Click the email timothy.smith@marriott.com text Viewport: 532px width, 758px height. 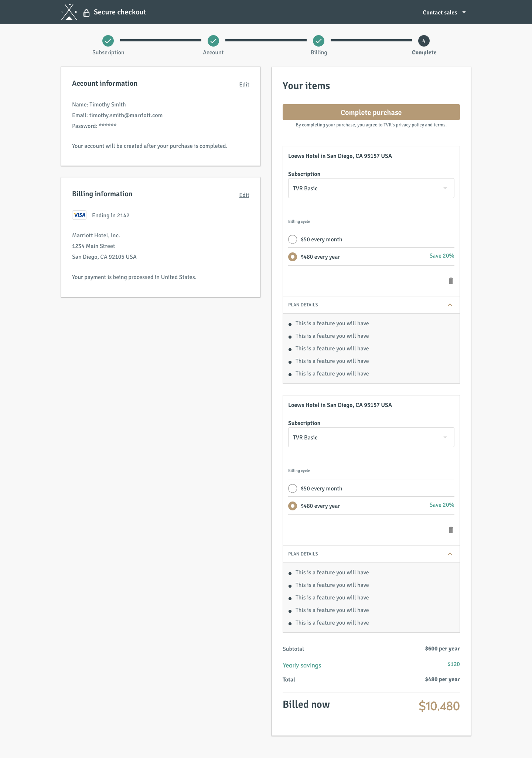tap(126, 115)
